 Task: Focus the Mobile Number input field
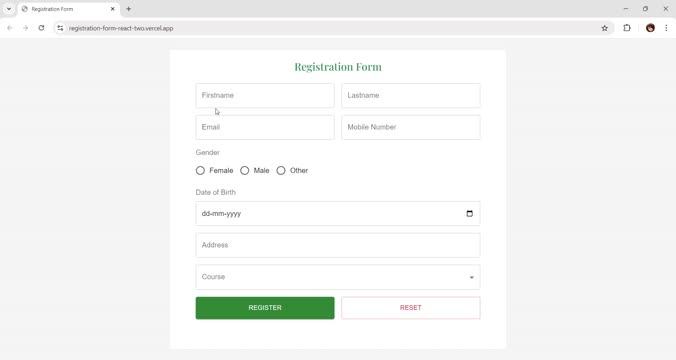click(411, 127)
